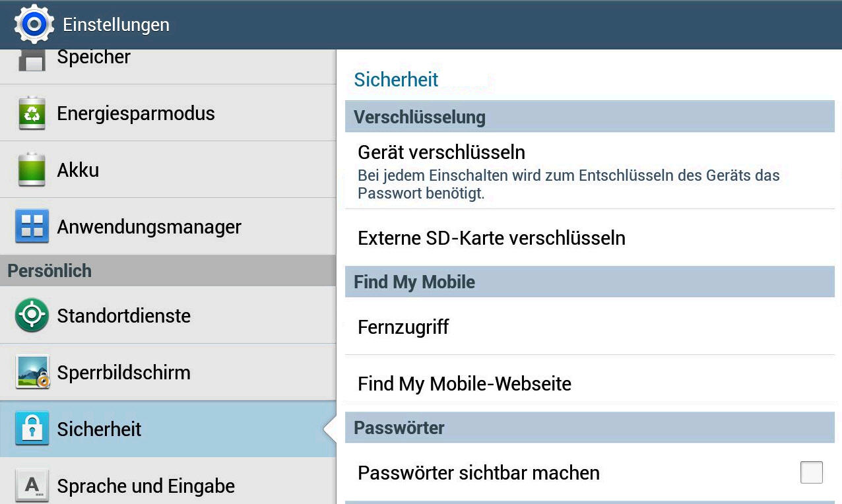The width and height of the screenshot is (842, 504).
Task: Tap the Anwendungsmanager grid icon
Action: [32, 227]
